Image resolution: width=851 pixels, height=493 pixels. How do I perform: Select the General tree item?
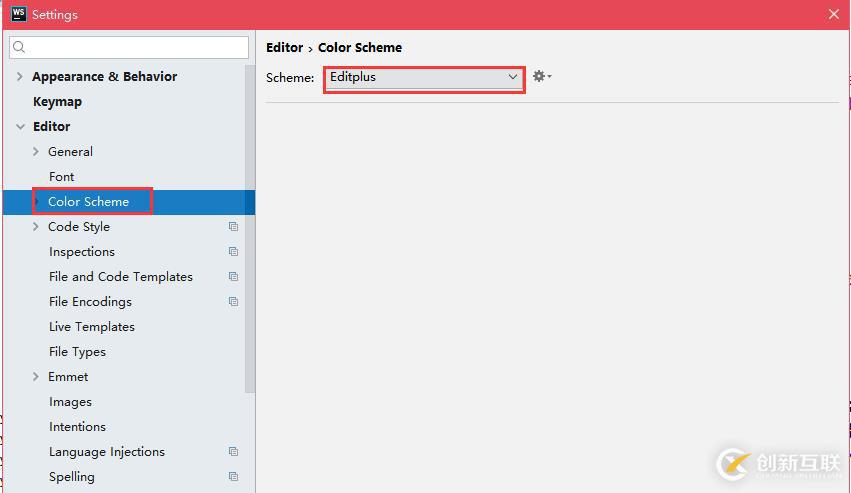[70, 151]
